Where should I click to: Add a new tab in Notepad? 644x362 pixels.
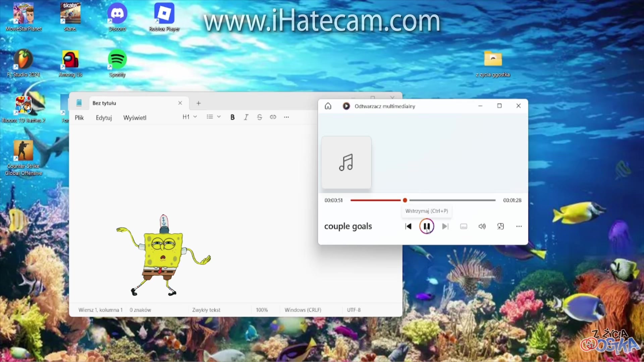(x=199, y=103)
